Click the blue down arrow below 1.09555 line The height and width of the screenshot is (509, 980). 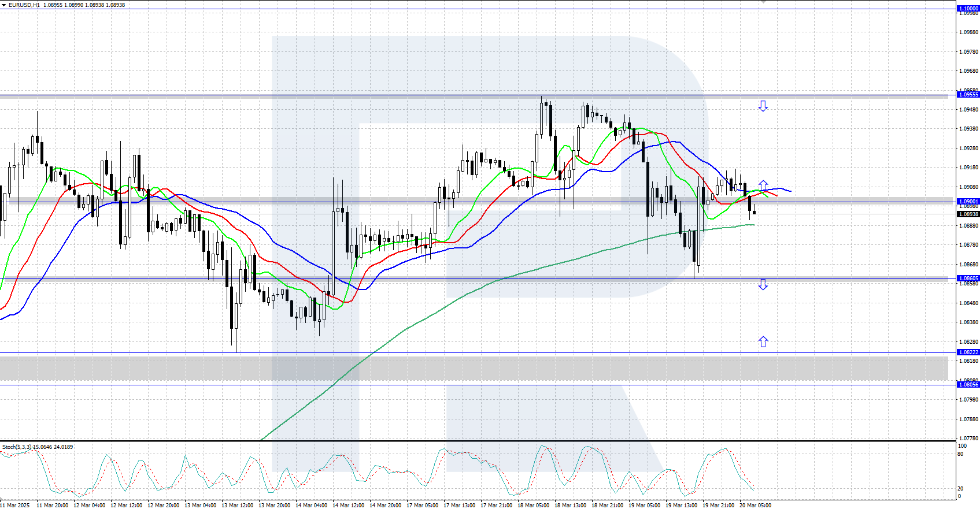763,106
